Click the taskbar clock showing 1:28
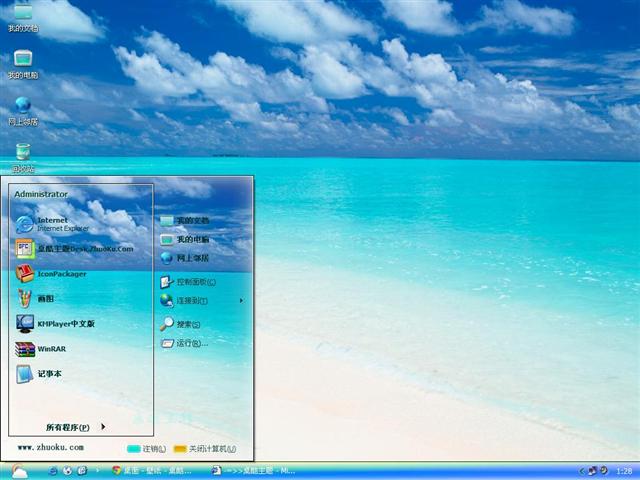Screen dimensions: 640x480 pyautogui.click(x=623, y=470)
